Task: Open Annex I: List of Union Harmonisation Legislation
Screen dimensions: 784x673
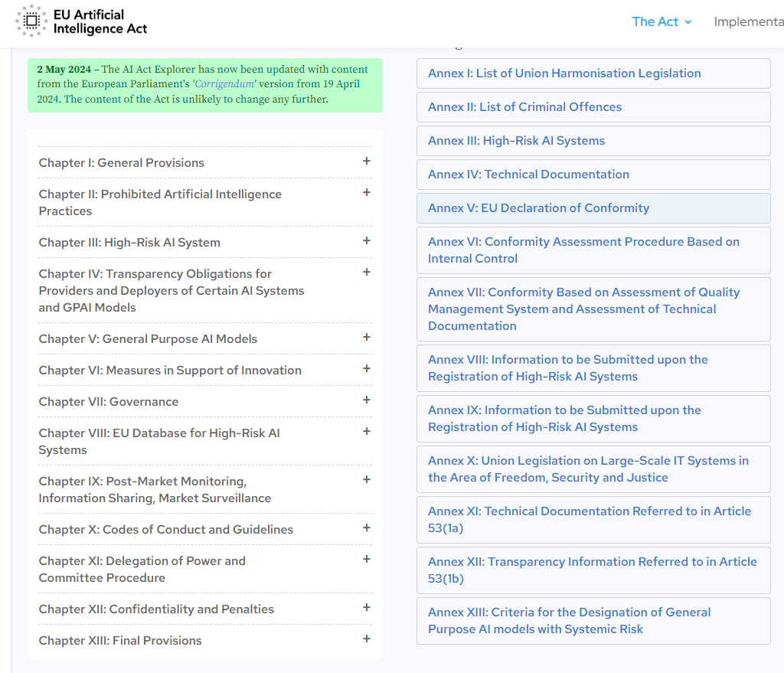Action: click(564, 74)
